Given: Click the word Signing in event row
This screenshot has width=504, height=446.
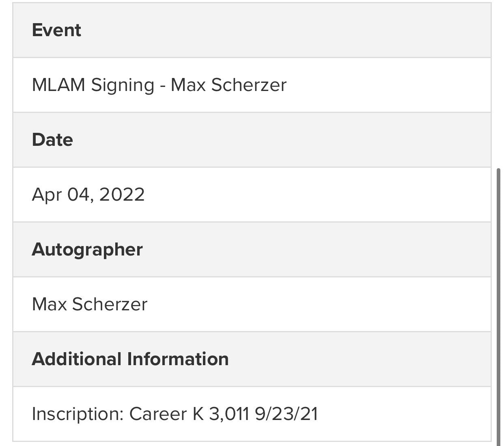Looking at the screenshot, I should [123, 85].
